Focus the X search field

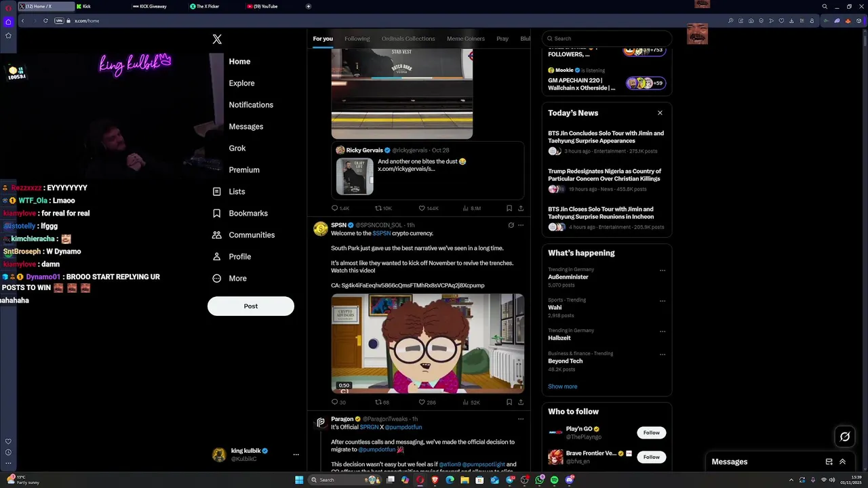pos(607,39)
